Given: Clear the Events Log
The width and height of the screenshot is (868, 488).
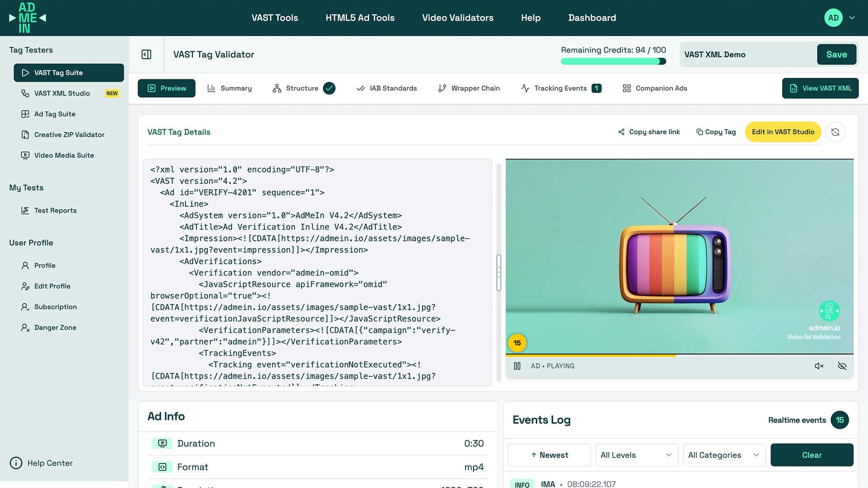Looking at the screenshot, I should pos(811,455).
